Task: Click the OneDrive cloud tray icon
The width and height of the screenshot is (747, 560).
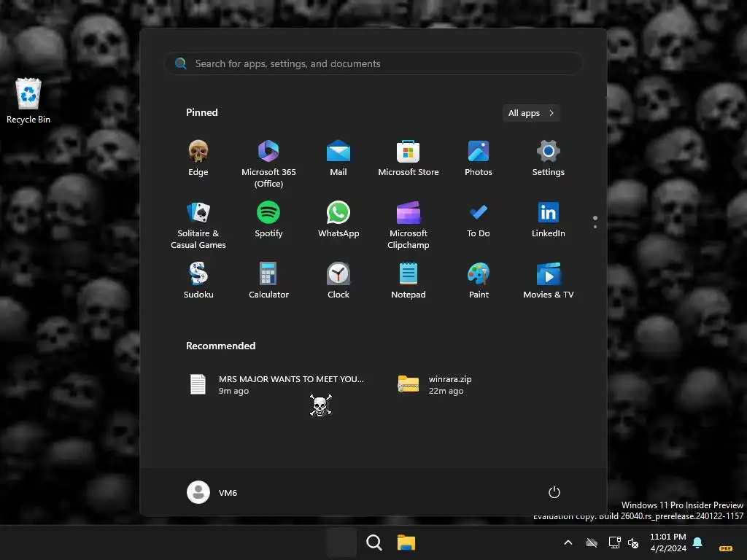Action: tap(592, 542)
